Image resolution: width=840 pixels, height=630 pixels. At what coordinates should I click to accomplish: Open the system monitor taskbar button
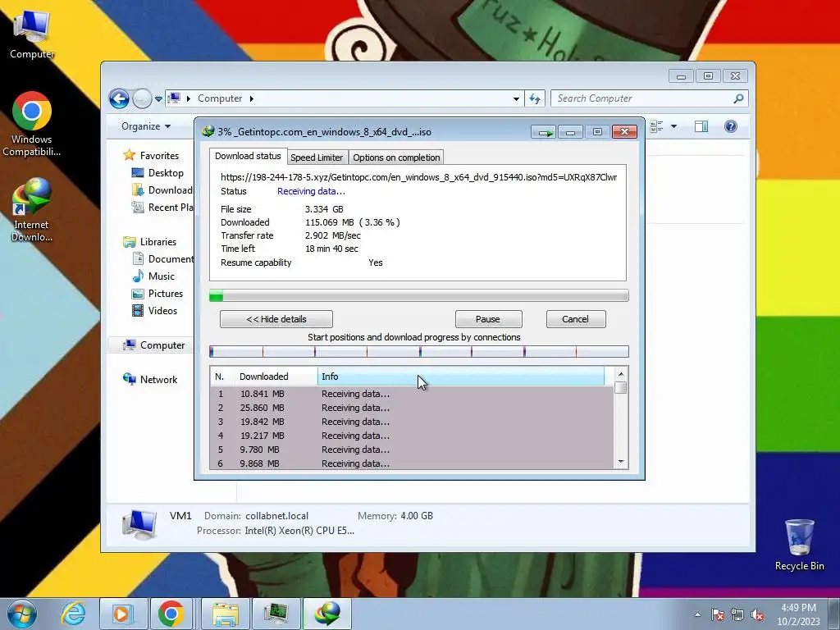[x=276, y=614]
